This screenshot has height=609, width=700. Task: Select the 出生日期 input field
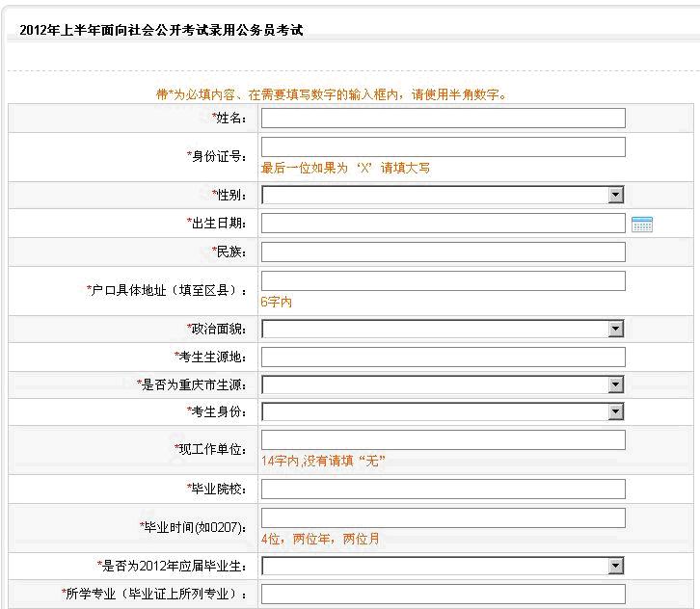(x=444, y=224)
